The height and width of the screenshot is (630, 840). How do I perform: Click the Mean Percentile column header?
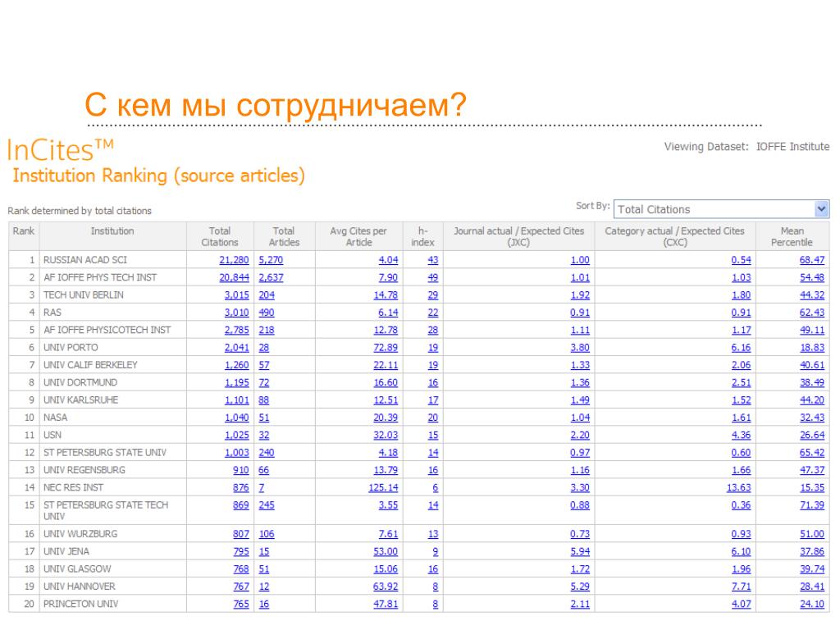[x=792, y=236]
